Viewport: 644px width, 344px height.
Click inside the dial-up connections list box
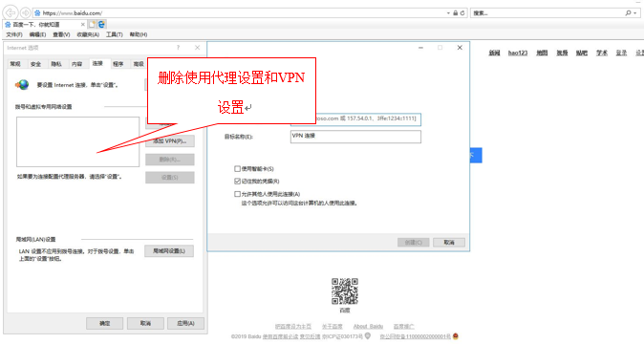78,141
